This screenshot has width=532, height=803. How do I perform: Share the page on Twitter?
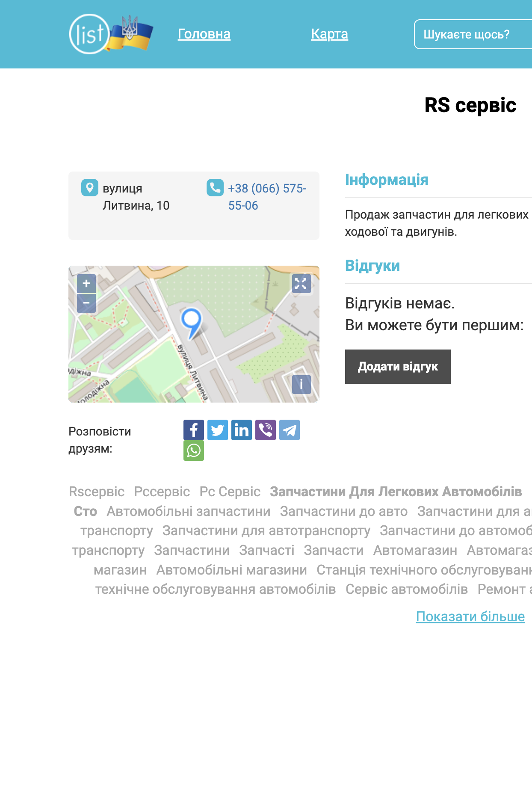click(x=218, y=430)
